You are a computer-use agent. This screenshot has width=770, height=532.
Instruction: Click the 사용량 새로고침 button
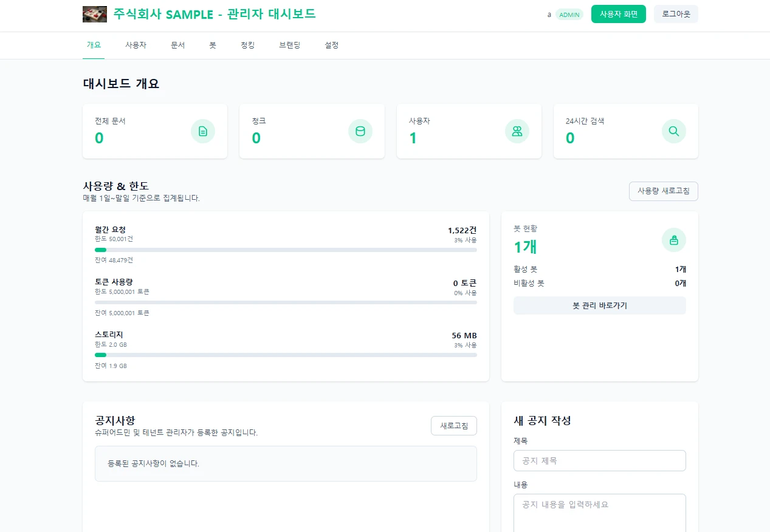click(x=663, y=191)
